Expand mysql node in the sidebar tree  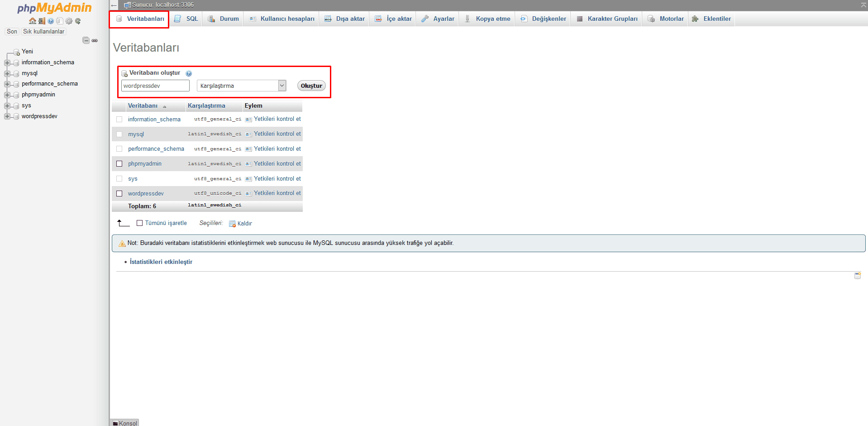7,74
